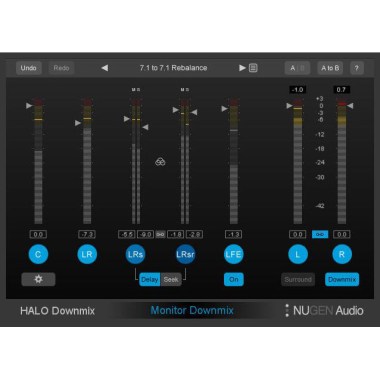Toggle the grey link between LRs and LRsr
This screenshot has width=380, height=380.
(x=160, y=234)
